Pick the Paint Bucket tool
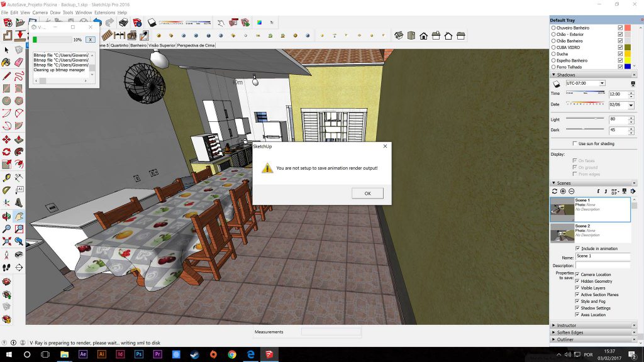The image size is (644, 362). coord(6,62)
